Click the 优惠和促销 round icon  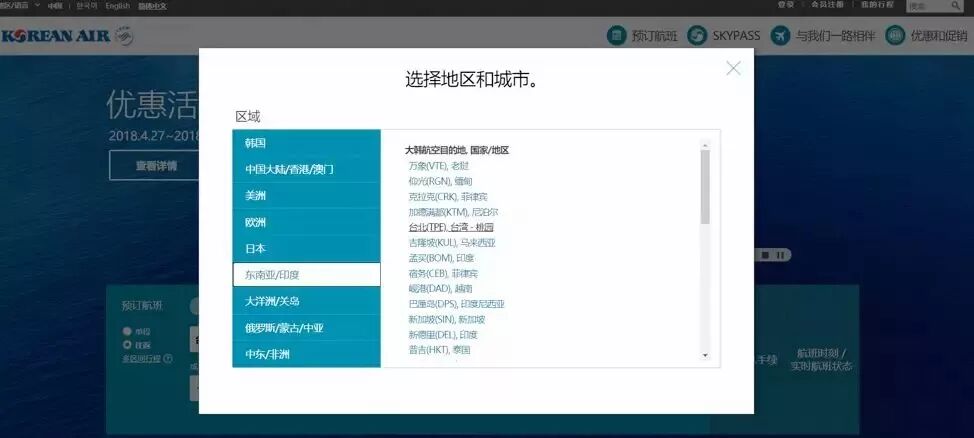[895, 35]
